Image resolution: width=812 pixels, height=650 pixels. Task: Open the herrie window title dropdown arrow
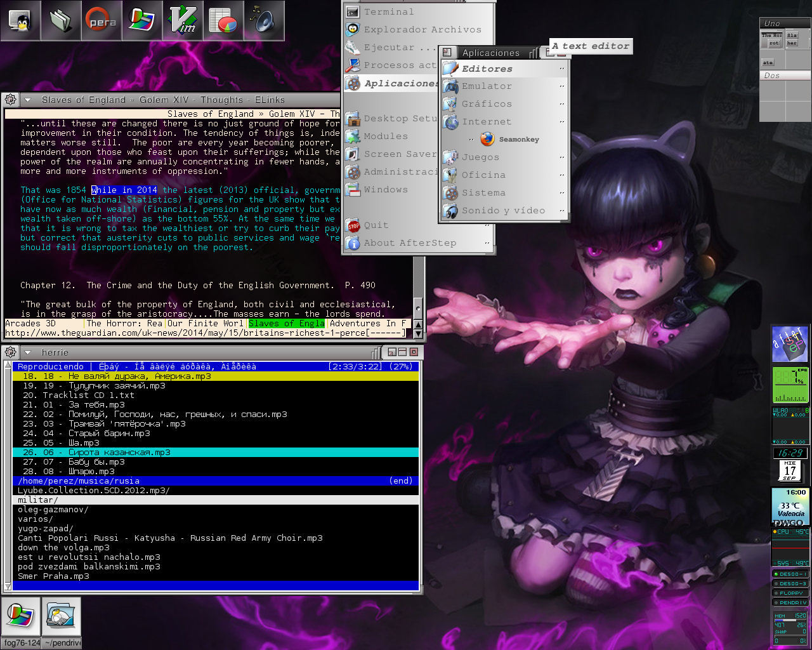point(28,352)
